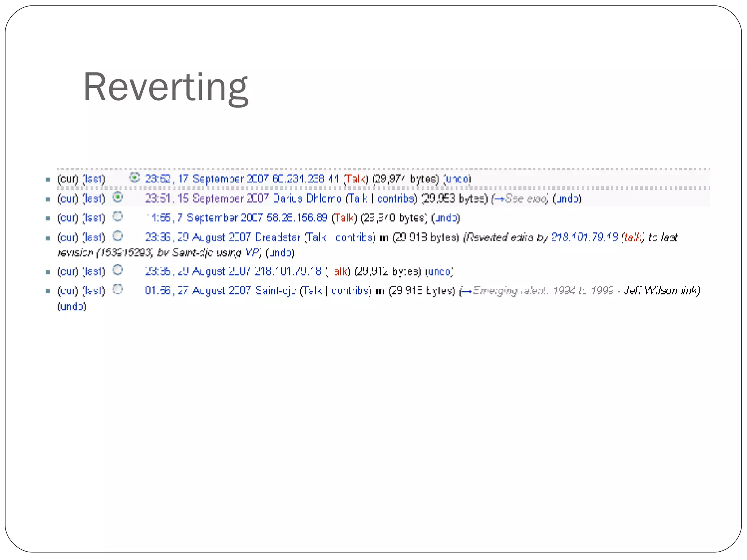747x560 pixels.
Task: Click user link Dreadstar
Action: pyautogui.click(x=278, y=237)
